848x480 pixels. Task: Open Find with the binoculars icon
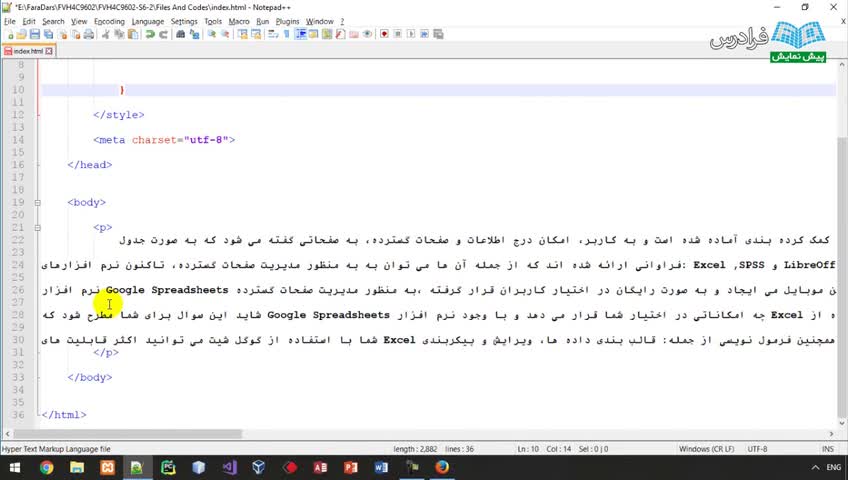tap(180, 34)
